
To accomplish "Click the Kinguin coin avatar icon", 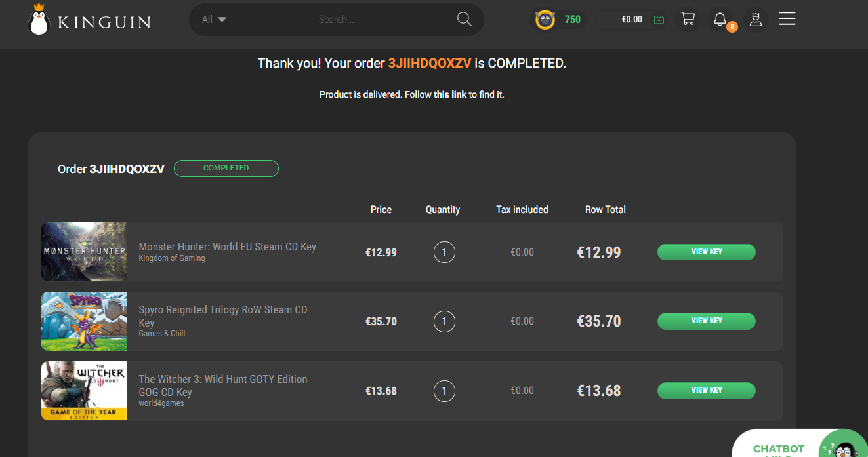I will tap(545, 20).
